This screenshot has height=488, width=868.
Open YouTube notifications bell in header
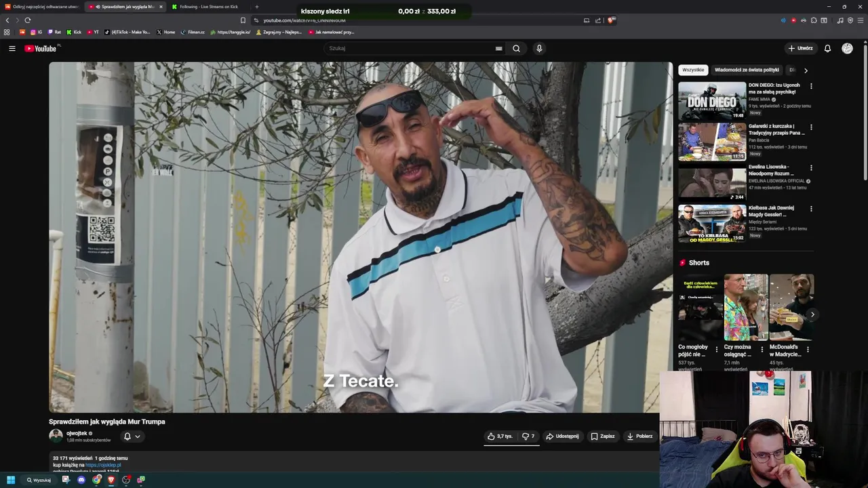[827, 48]
